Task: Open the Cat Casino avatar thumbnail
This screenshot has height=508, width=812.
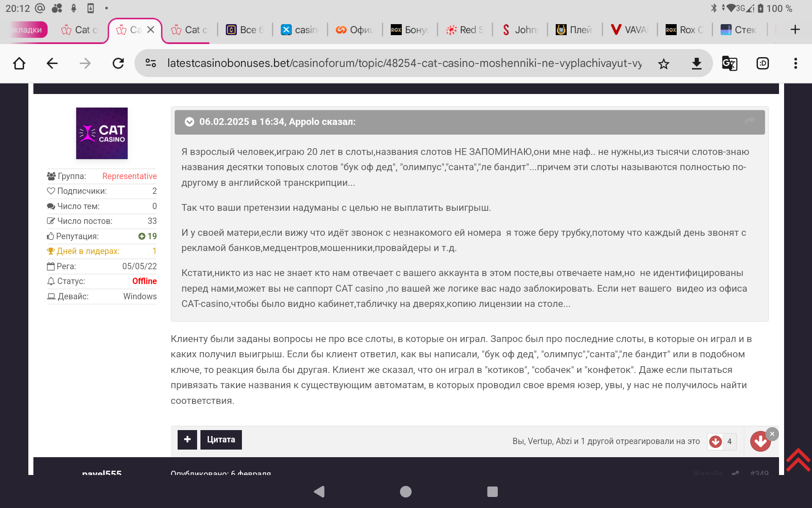Action: [101, 133]
